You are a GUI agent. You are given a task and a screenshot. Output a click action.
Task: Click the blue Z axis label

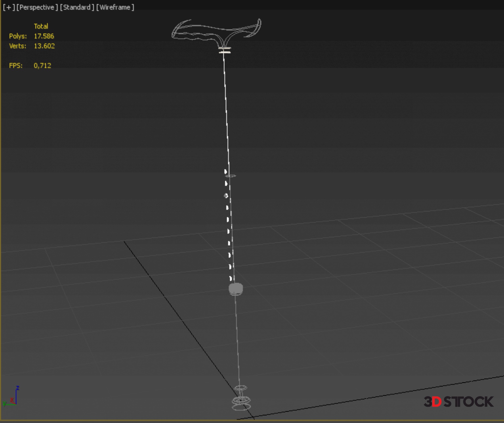(18, 388)
